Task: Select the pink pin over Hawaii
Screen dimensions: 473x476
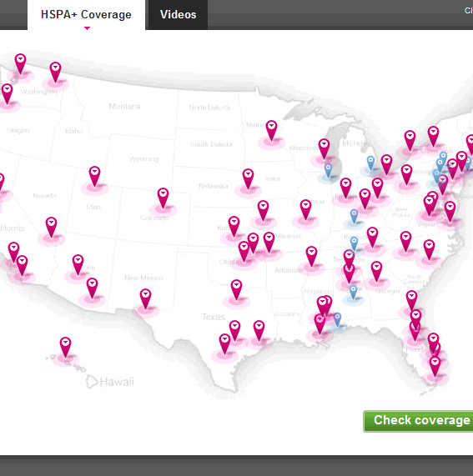Action: click(65, 348)
